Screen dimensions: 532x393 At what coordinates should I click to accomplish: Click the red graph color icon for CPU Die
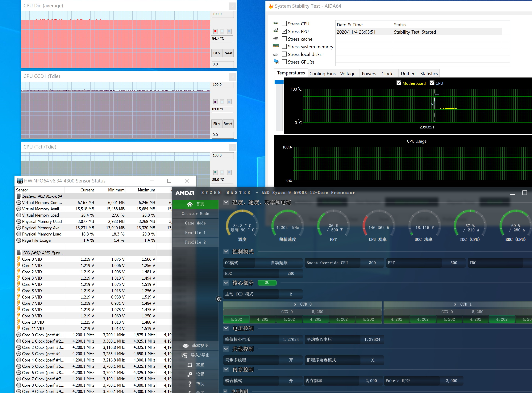pyautogui.click(x=215, y=31)
